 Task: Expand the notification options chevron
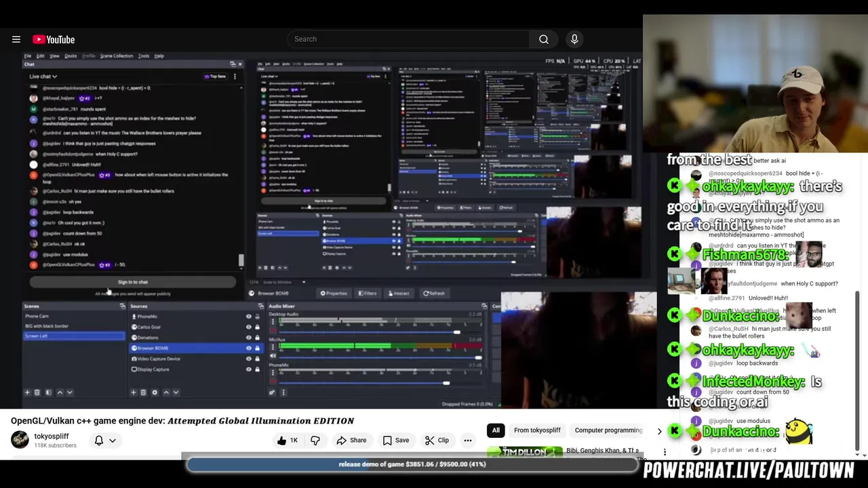click(x=113, y=441)
